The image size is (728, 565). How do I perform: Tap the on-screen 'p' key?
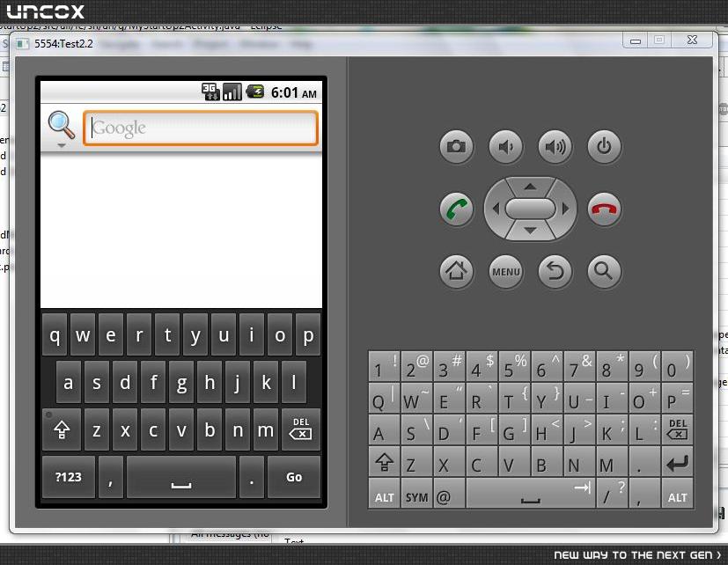tap(308, 334)
